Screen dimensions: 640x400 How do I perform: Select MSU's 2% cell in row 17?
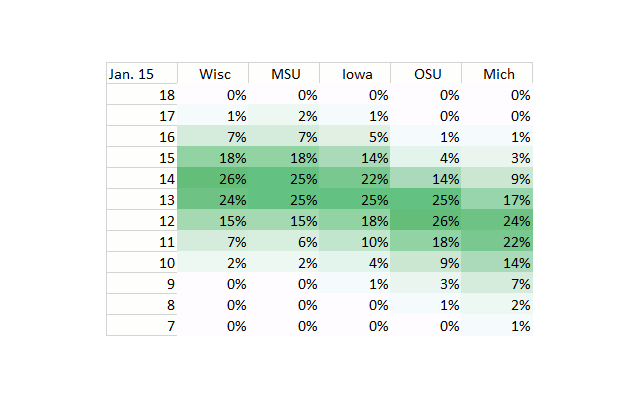285,116
